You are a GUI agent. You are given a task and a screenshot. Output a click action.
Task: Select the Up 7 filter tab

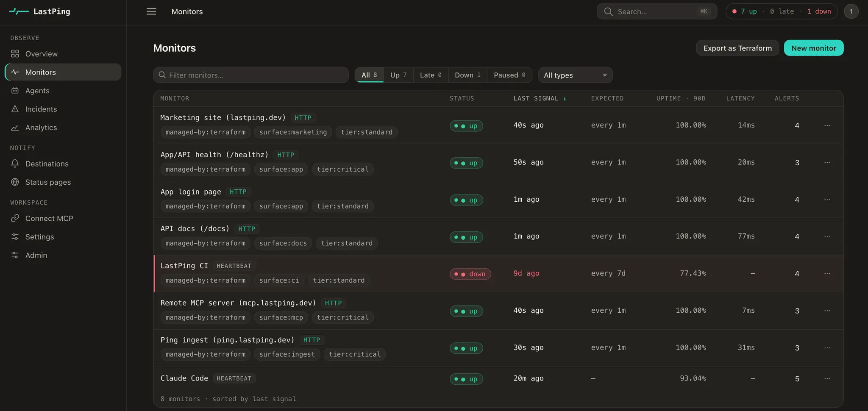pos(398,75)
